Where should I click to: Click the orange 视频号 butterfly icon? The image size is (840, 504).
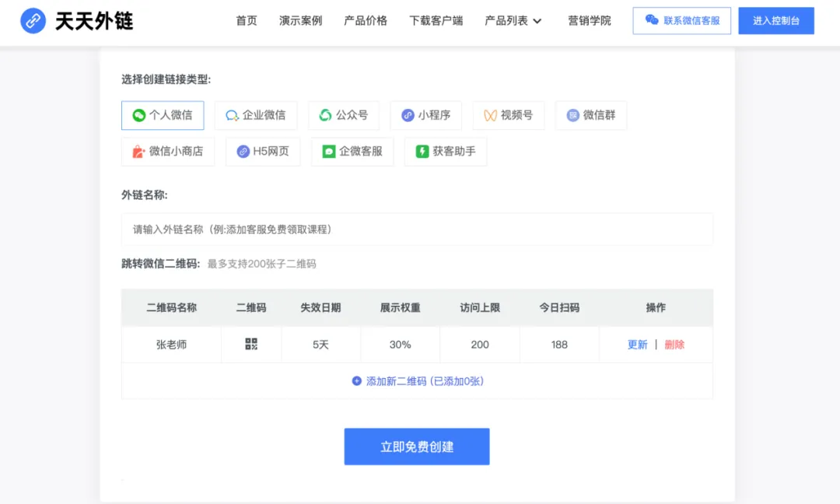click(x=490, y=115)
